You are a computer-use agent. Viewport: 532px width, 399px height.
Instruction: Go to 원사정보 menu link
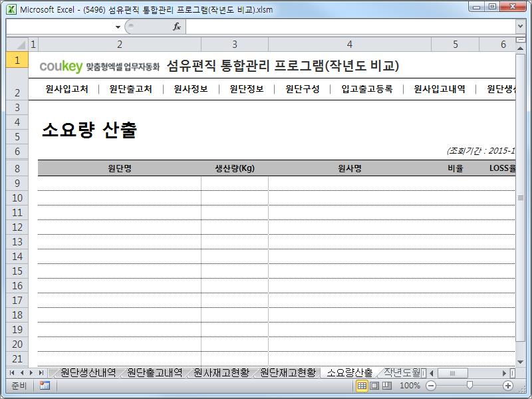click(191, 89)
